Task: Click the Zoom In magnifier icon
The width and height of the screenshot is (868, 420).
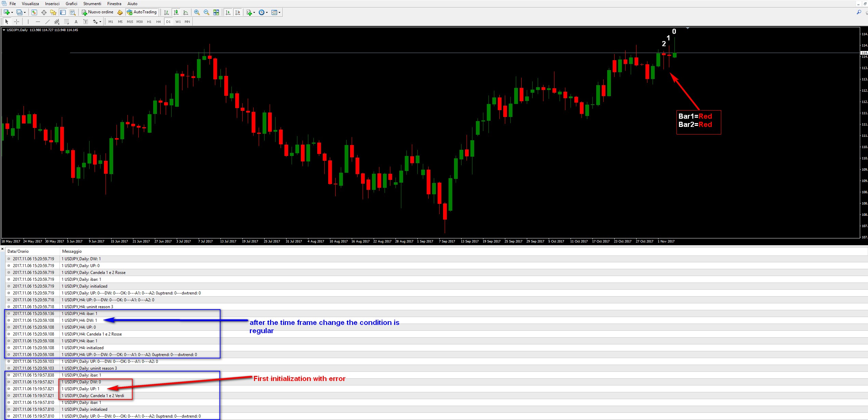Action: (x=197, y=12)
